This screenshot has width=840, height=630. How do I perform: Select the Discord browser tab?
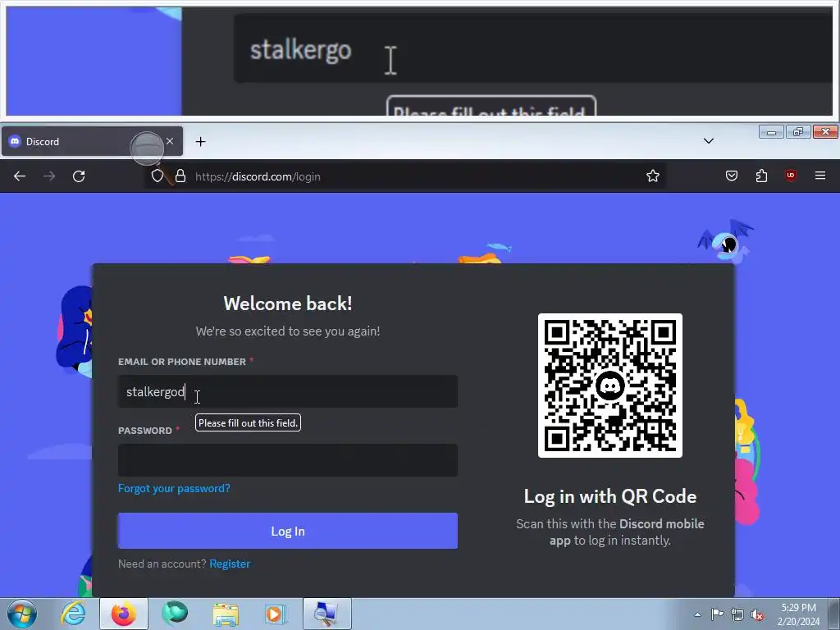pos(92,141)
